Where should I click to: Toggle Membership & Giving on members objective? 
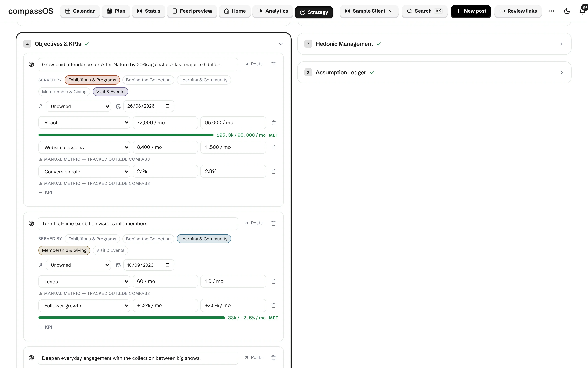64,250
